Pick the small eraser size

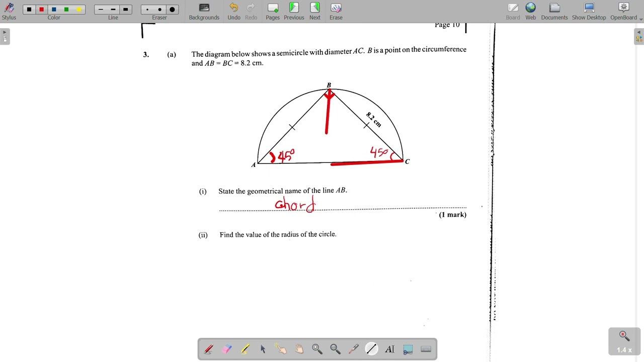coord(147,10)
